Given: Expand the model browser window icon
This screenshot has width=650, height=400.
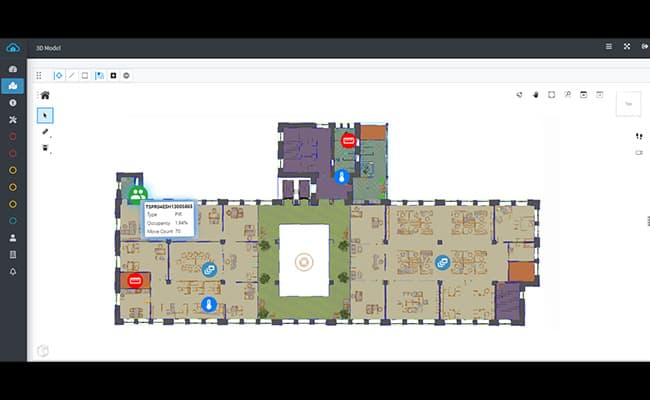Looking at the screenshot, I should pos(583,95).
